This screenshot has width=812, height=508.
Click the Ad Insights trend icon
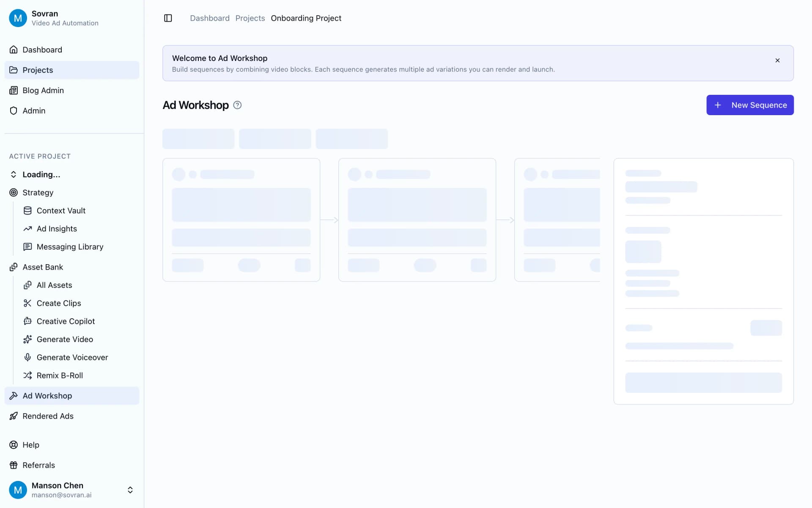point(27,229)
